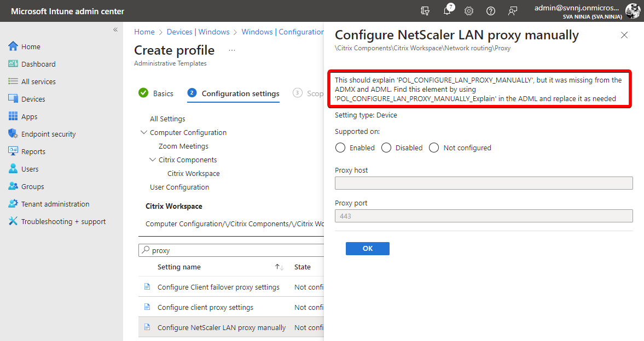The image size is (644, 341).
Task: Sort by Setting name arrows
Action: [279, 267]
